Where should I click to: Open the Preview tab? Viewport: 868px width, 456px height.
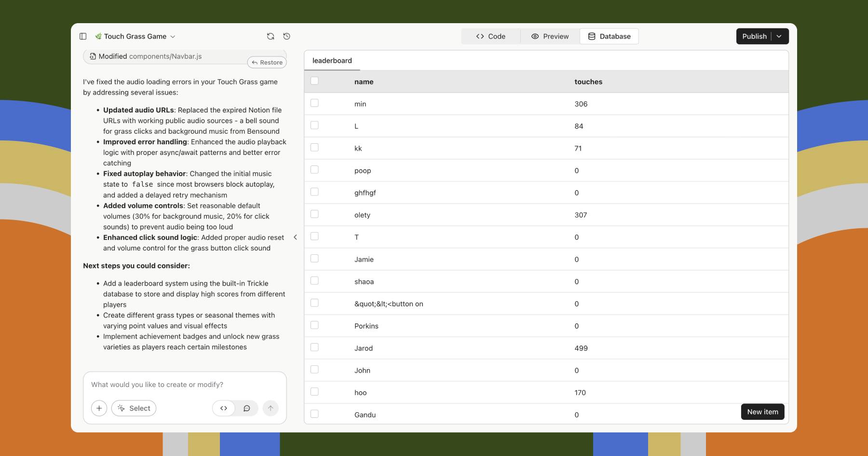pyautogui.click(x=550, y=36)
